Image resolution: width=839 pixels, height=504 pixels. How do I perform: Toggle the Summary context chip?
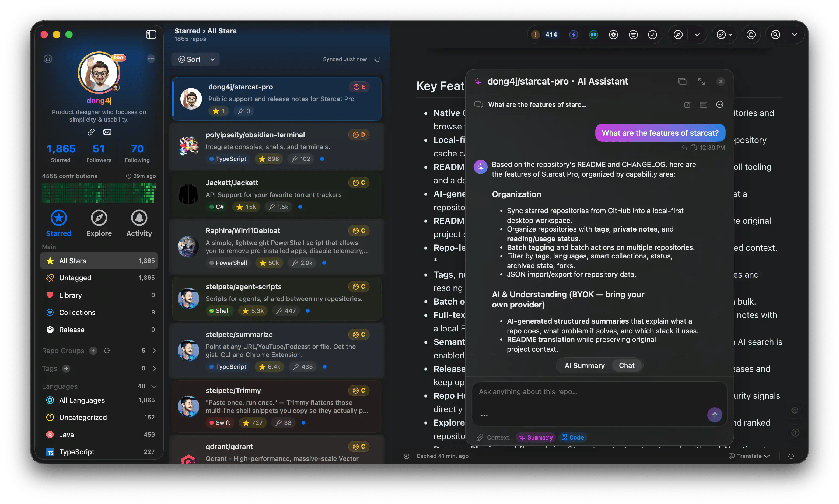[536, 438]
